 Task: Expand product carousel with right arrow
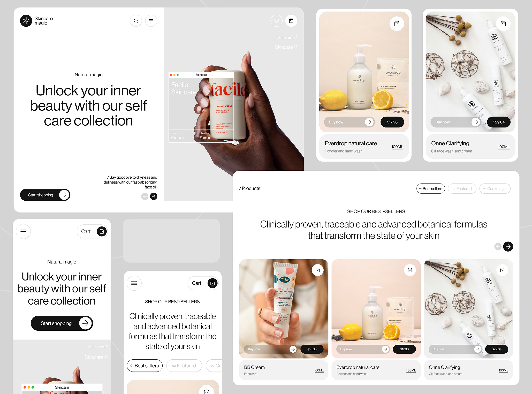point(508,247)
